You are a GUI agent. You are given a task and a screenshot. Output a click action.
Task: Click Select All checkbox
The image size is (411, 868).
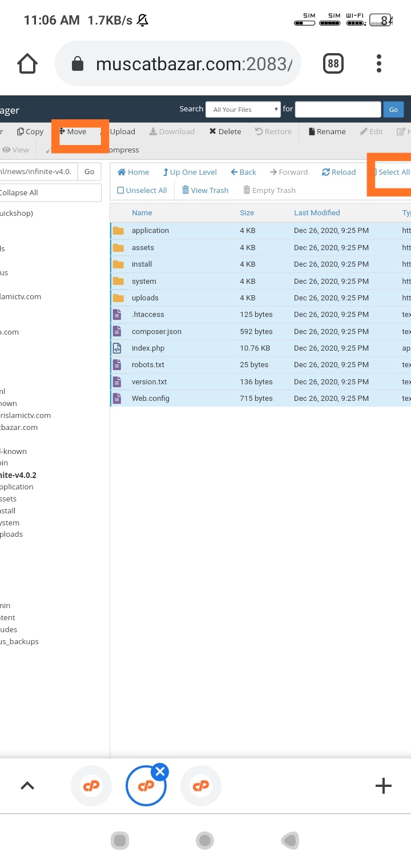[x=375, y=172]
